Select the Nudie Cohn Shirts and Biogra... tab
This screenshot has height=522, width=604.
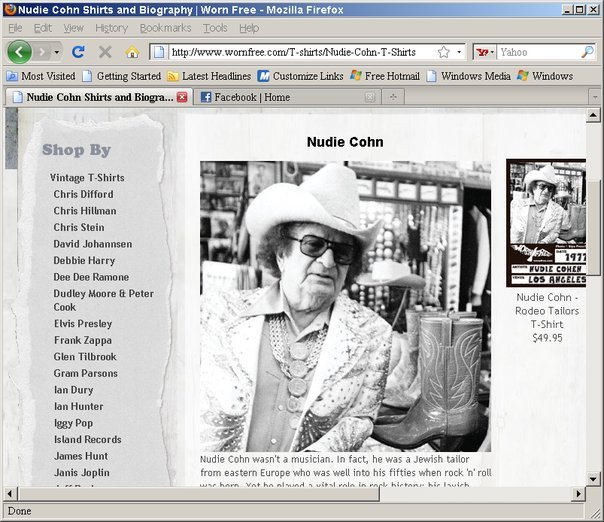click(99, 97)
